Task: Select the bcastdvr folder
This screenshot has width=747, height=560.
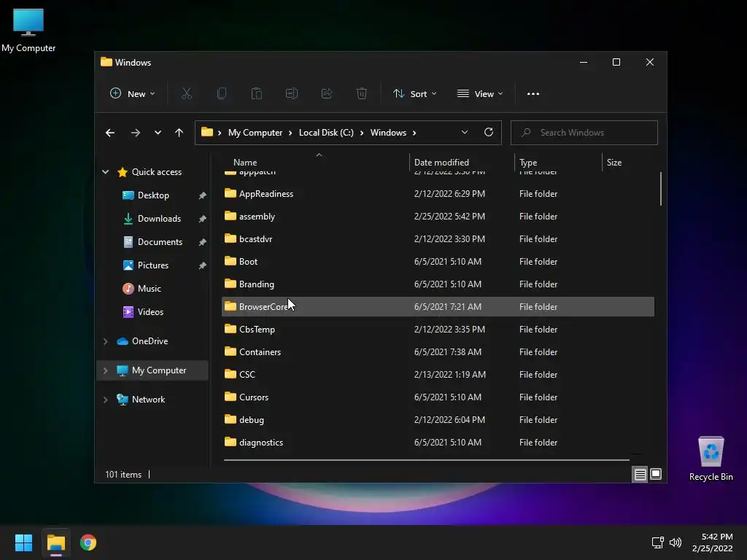Action: point(438,239)
